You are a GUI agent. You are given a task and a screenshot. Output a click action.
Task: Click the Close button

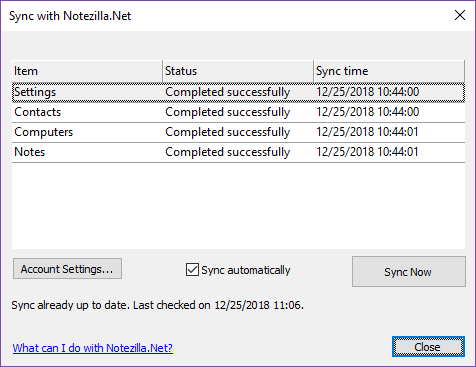[x=428, y=347]
